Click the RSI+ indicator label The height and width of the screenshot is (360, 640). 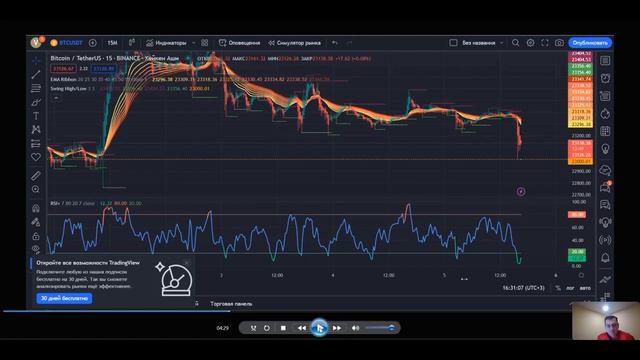(55, 203)
